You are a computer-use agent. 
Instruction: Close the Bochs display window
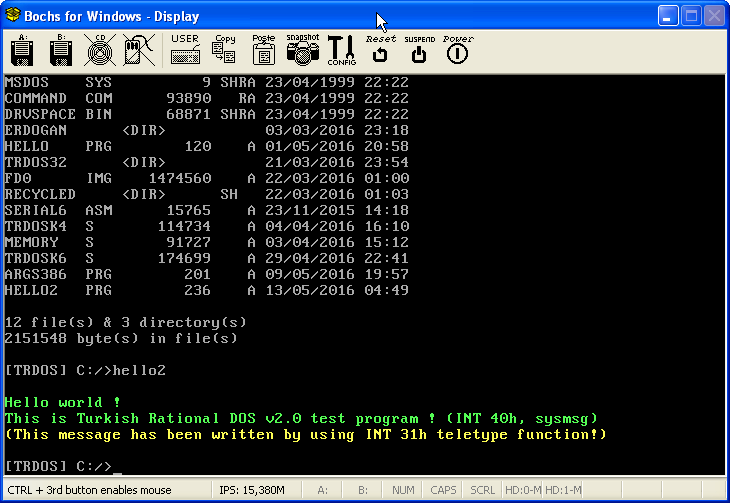[714, 16]
